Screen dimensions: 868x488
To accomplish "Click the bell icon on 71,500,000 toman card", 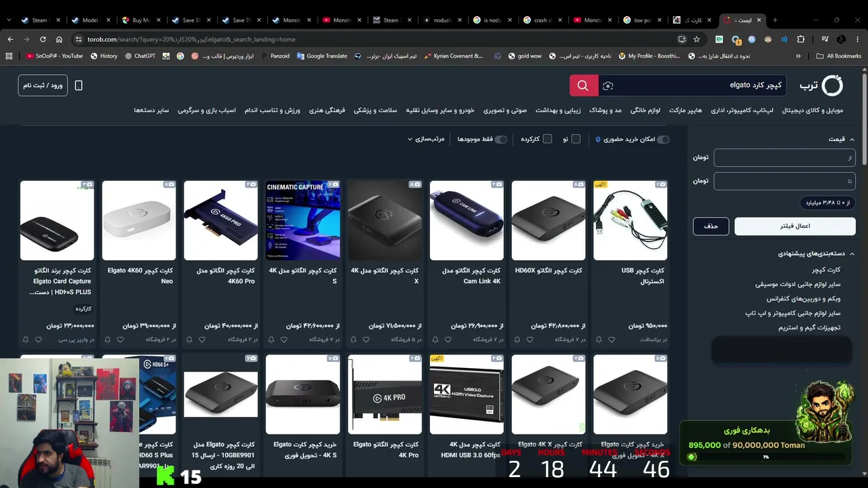I will [x=353, y=340].
